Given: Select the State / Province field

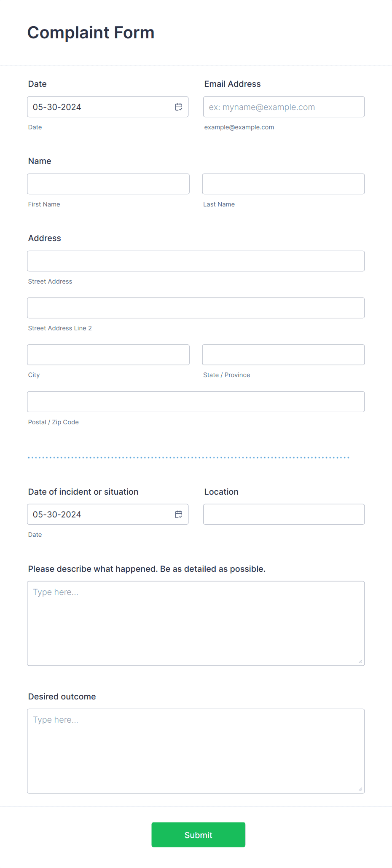Looking at the screenshot, I should pyautogui.click(x=283, y=355).
